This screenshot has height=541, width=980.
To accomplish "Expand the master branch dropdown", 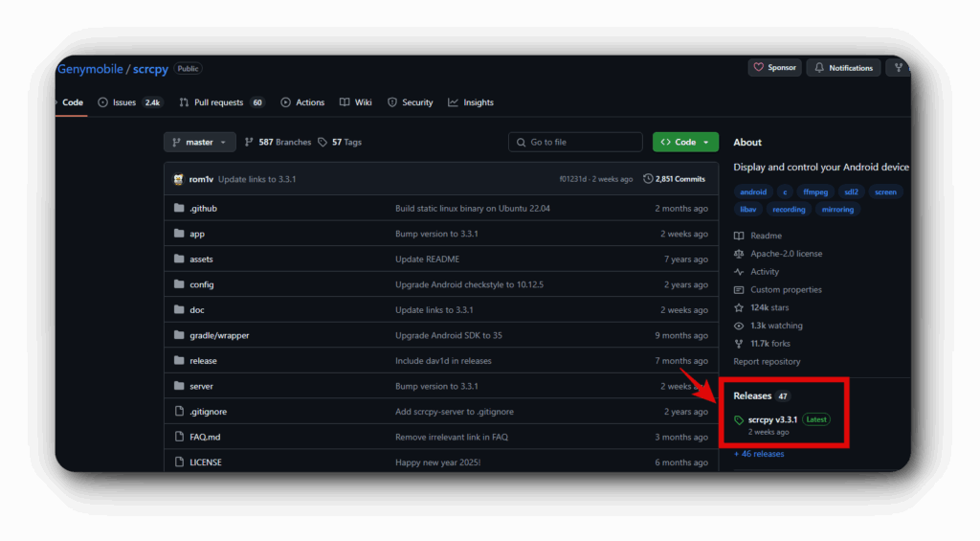I will tap(200, 142).
